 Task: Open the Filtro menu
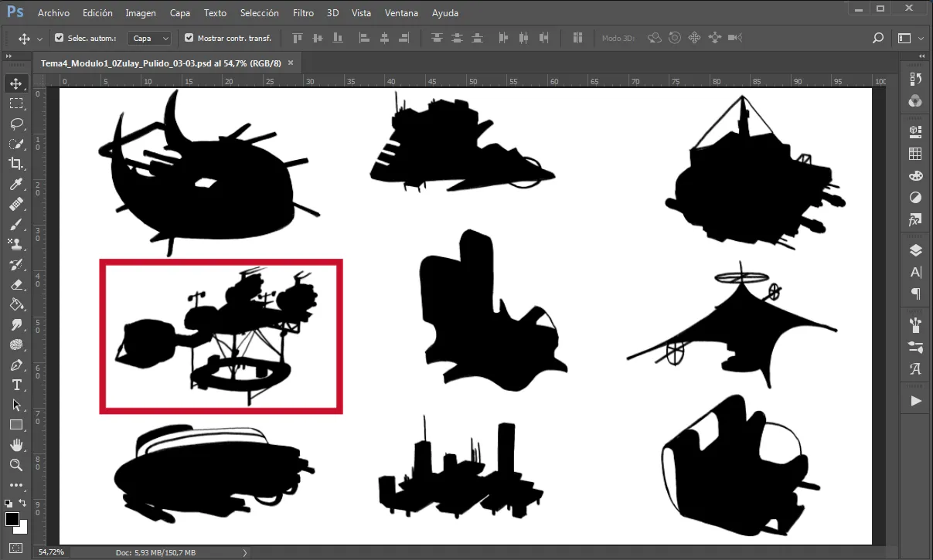tap(304, 13)
